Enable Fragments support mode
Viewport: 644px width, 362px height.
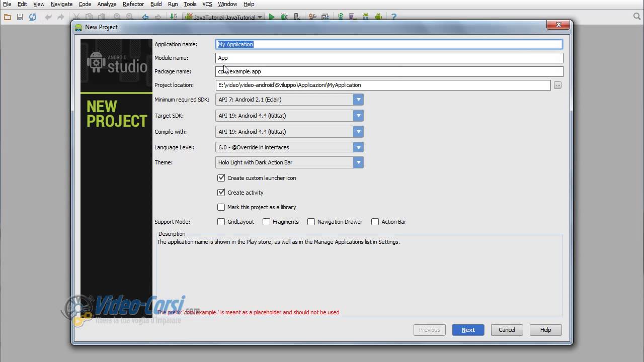(267, 222)
